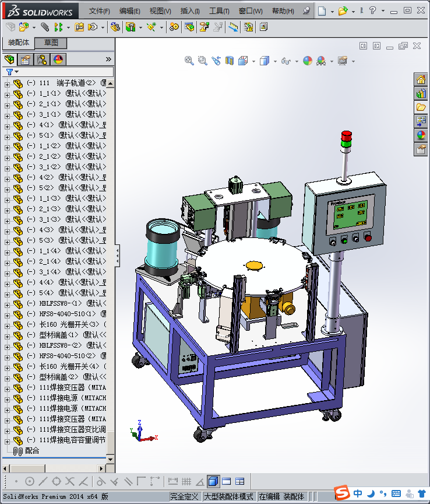Open View Orientation dropdown arrow

click(x=253, y=61)
